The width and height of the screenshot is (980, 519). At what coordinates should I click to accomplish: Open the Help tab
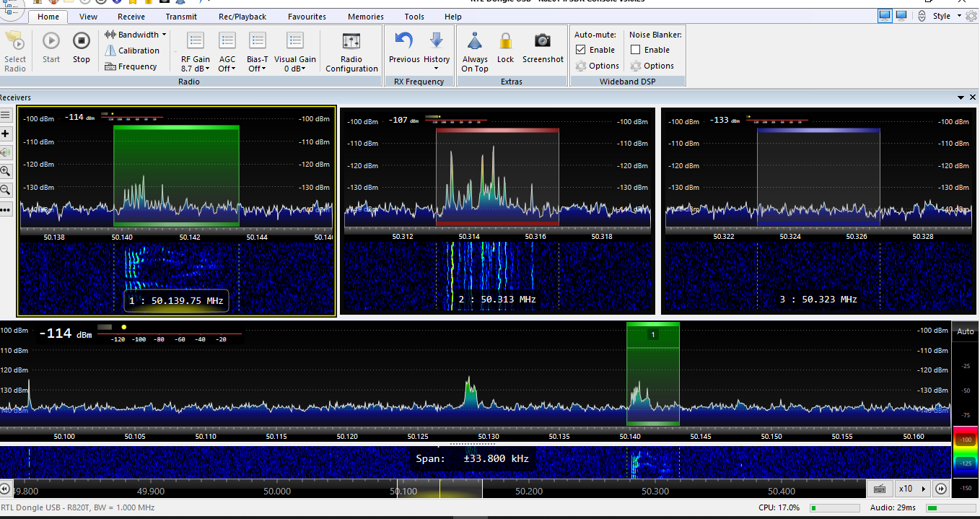pos(453,17)
